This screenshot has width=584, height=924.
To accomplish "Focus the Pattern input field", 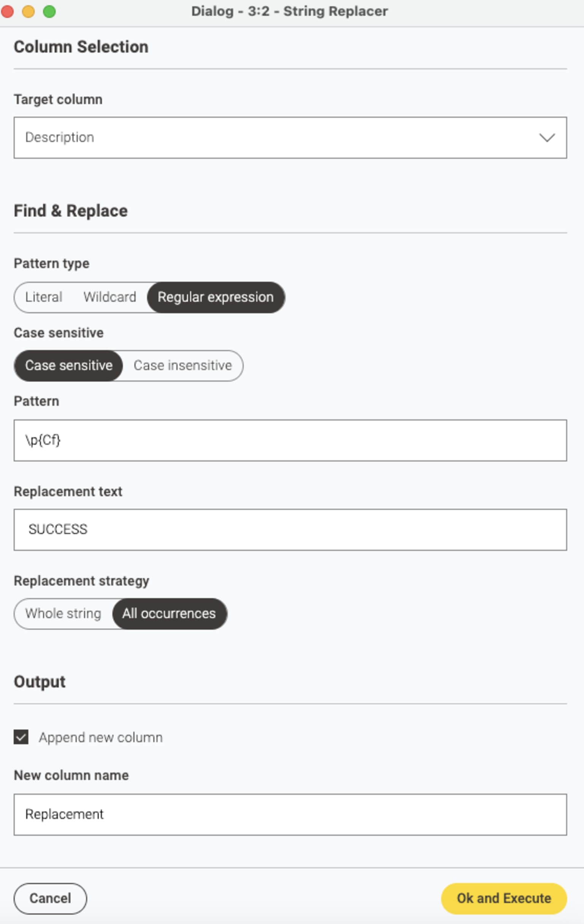I will 290,440.
